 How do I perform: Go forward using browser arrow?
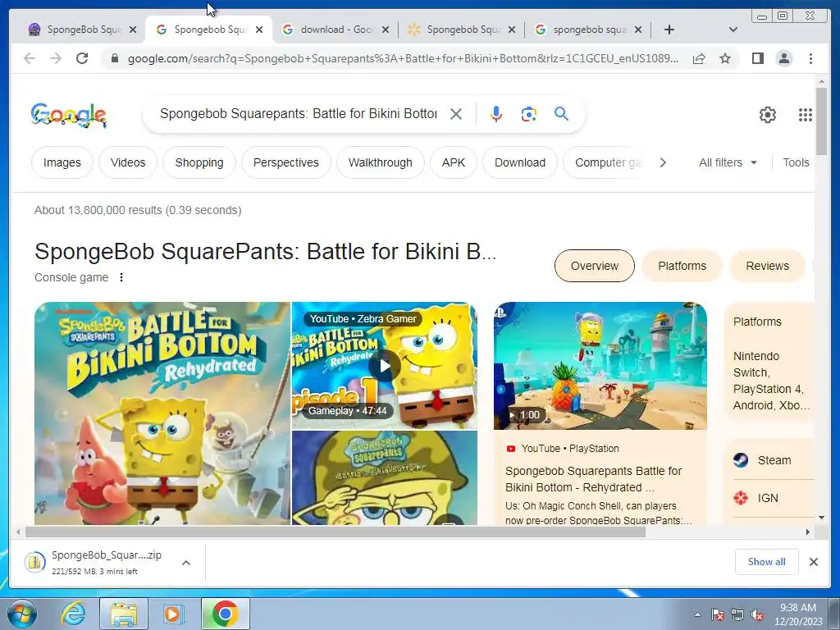(56, 58)
